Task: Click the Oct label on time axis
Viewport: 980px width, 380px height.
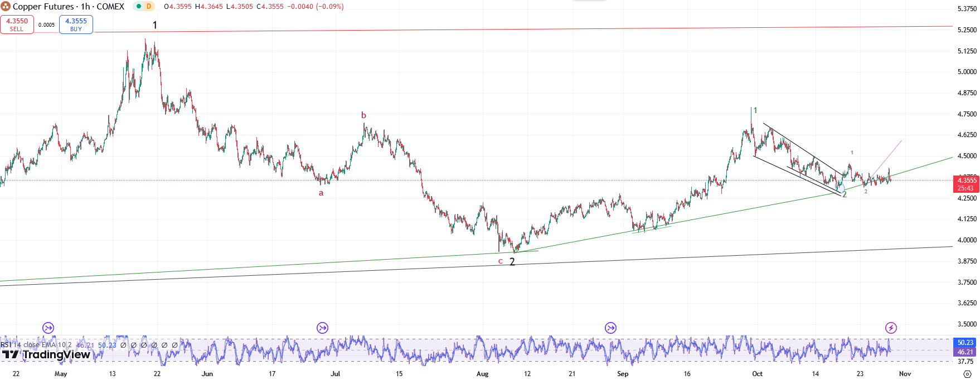Action: (x=757, y=374)
